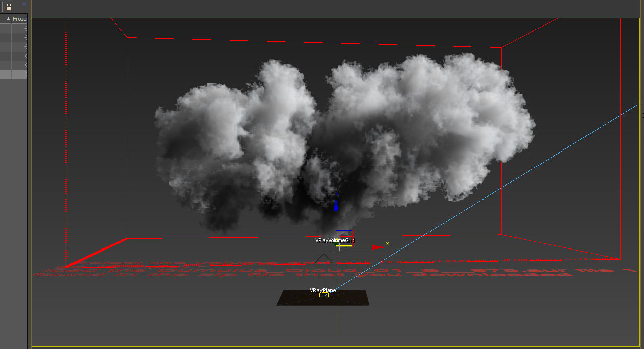Click the frozen arrow icon on the third row
This screenshot has width=644, height=349.
coord(25,46)
